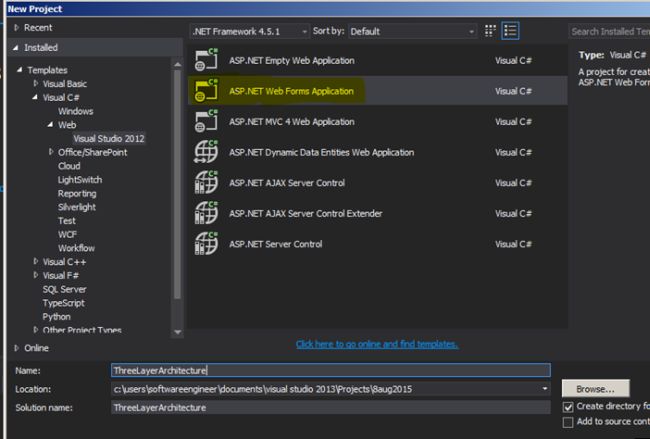
Task: Expand the Other Project Types arrow
Action: click(x=36, y=330)
